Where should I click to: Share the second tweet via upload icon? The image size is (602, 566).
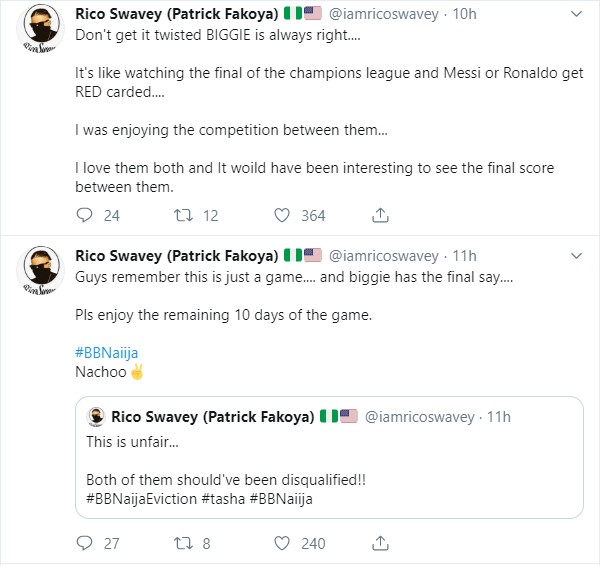pos(380,543)
